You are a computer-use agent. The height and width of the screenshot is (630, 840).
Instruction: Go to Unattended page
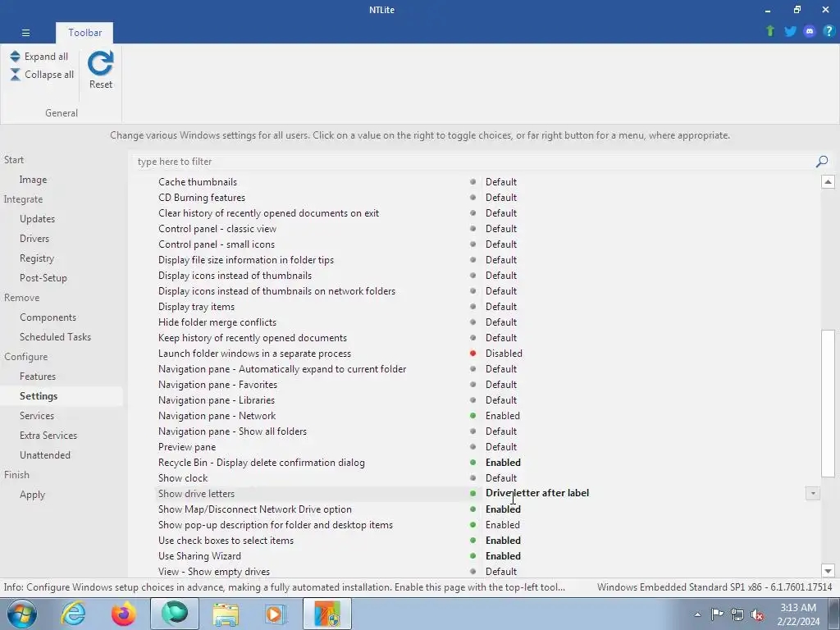[x=45, y=454]
